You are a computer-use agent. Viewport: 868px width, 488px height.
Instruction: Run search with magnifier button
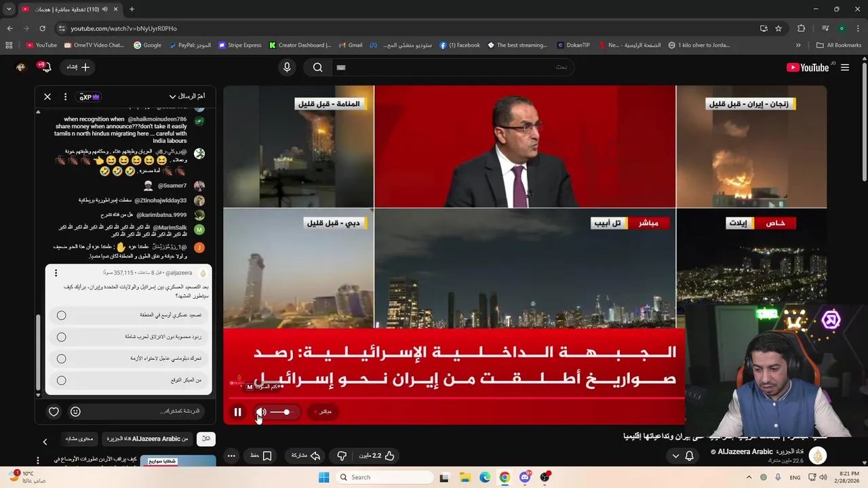coord(317,67)
